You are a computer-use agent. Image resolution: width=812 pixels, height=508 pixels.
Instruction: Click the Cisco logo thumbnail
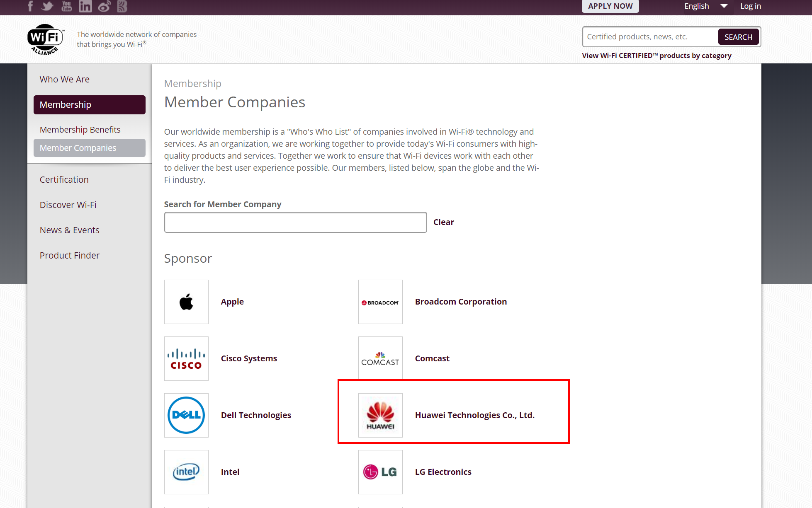[186, 358]
